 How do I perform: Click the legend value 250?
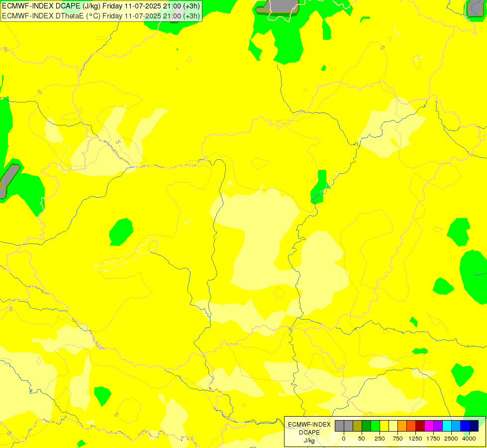(x=380, y=439)
